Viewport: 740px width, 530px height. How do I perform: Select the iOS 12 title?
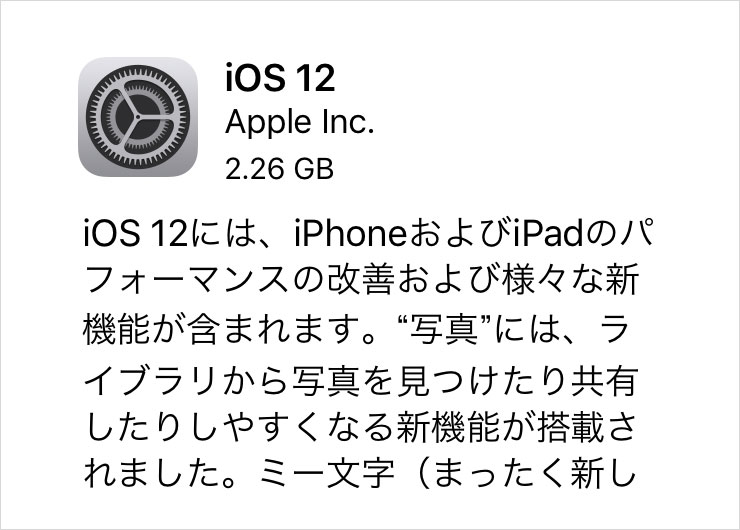[280, 78]
